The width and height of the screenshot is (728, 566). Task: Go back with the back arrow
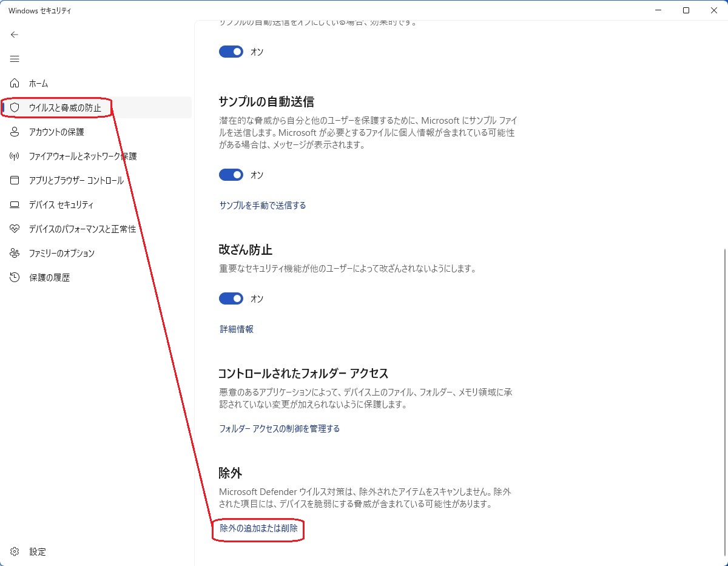[x=15, y=35]
